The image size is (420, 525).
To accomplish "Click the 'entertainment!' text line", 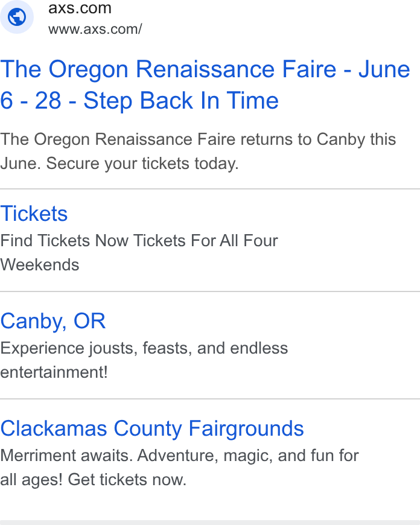I will point(54,372).
